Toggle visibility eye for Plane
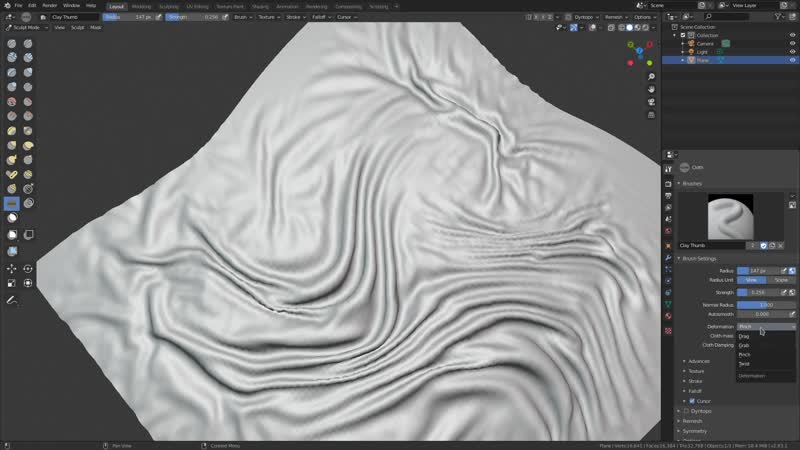The image size is (800, 450). point(792,60)
